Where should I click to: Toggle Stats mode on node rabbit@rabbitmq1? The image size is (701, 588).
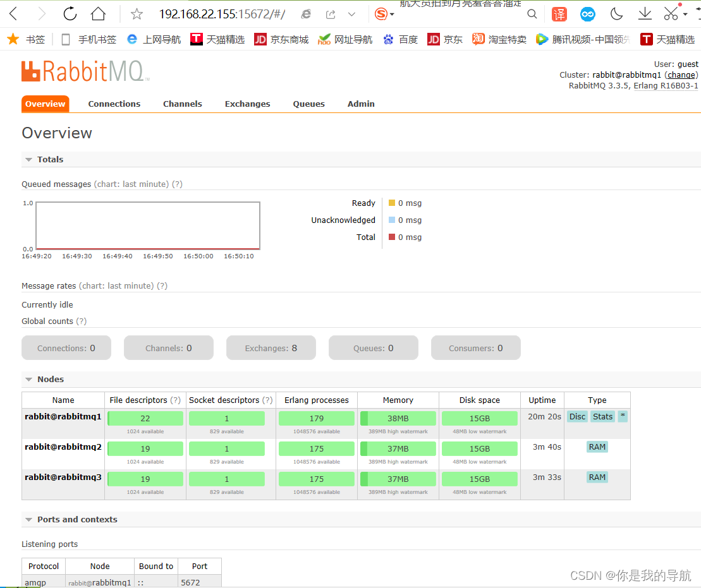click(602, 416)
